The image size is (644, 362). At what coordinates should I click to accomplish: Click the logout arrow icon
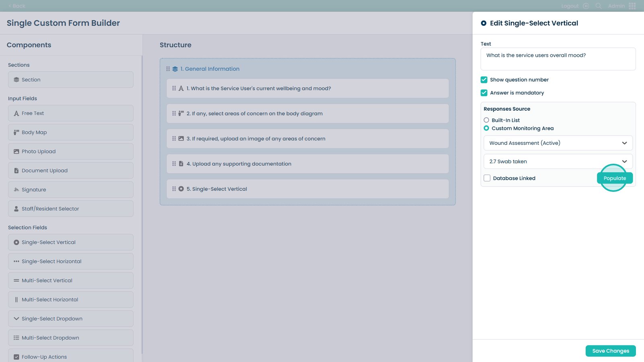pyautogui.click(x=586, y=6)
